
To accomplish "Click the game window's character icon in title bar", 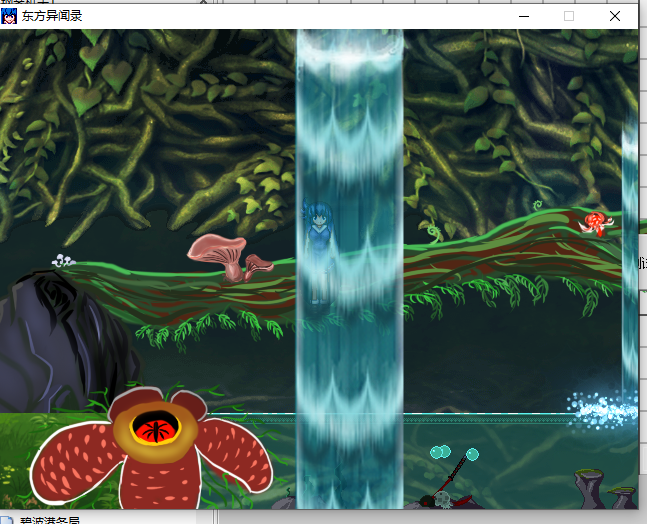I will tap(9, 16).
